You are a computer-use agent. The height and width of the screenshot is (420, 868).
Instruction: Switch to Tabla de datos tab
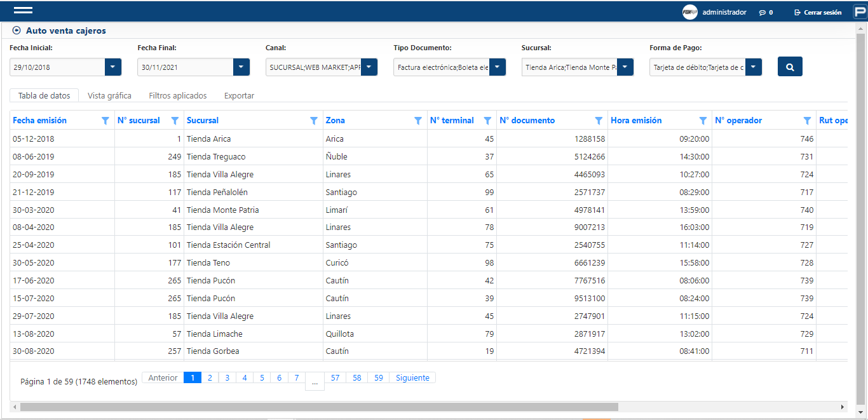pyautogui.click(x=44, y=95)
